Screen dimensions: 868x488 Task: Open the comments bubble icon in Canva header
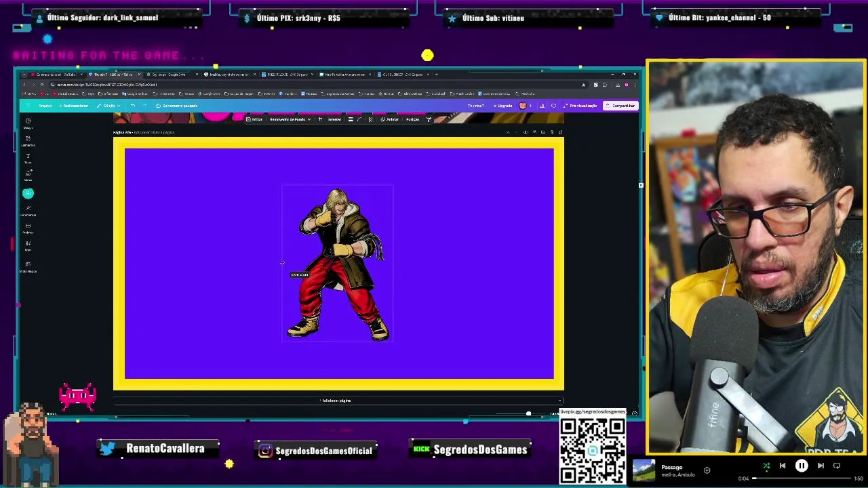click(553, 106)
